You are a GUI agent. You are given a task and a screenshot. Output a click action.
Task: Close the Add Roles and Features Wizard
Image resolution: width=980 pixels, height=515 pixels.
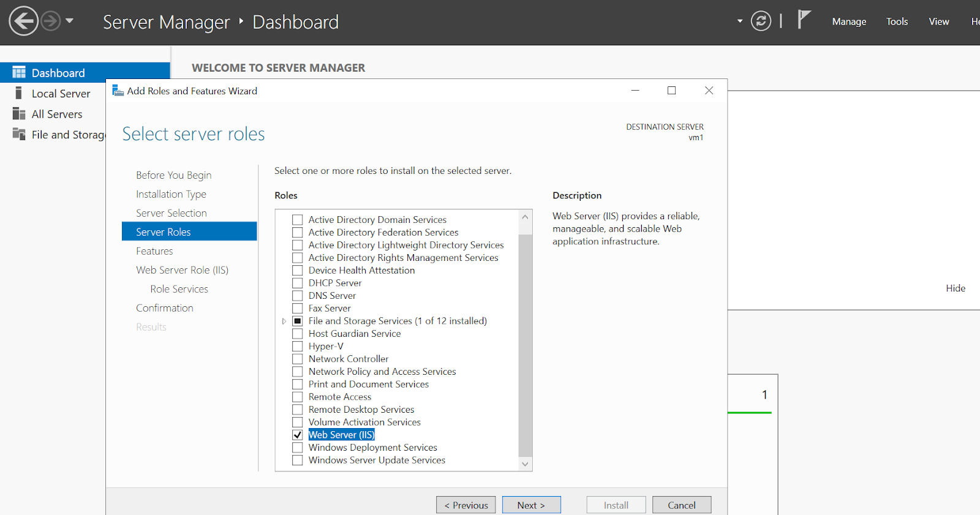pos(709,91)
